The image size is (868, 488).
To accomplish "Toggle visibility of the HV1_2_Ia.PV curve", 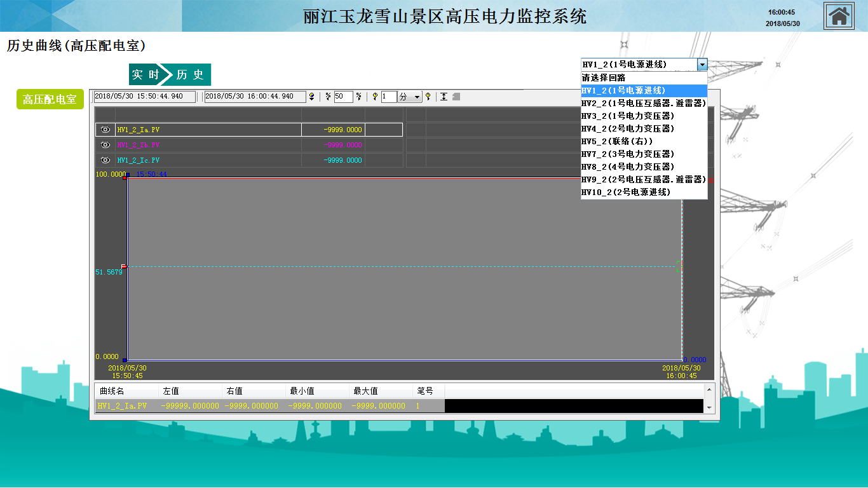I will coord(105,130).
